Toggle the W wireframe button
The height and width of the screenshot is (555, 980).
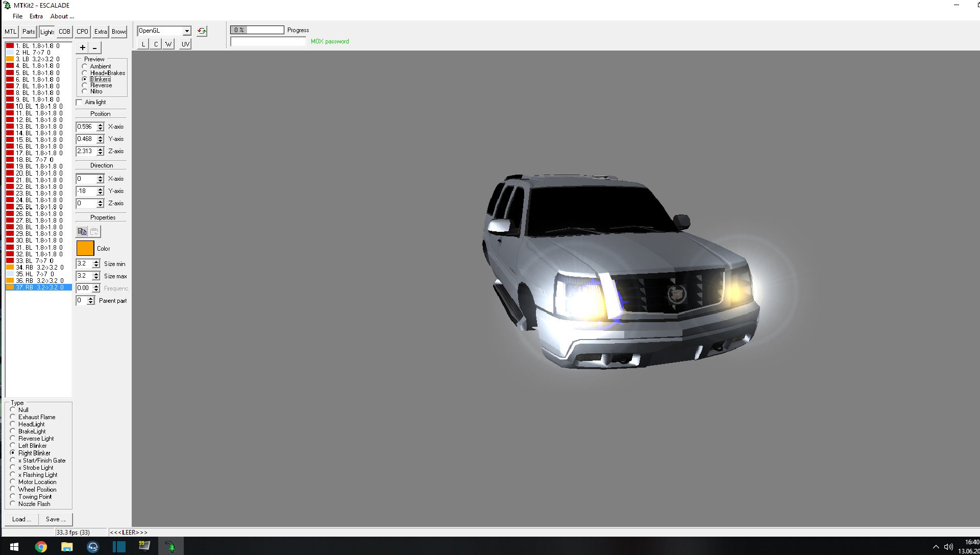tap(168, 44)
